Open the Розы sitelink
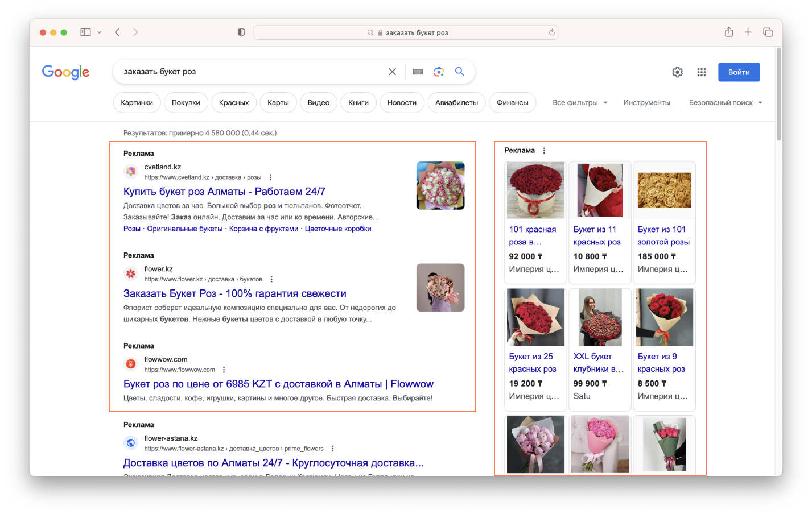Viewport: 812px width, 514px height. pyautogui.click(x=132, y=229)
